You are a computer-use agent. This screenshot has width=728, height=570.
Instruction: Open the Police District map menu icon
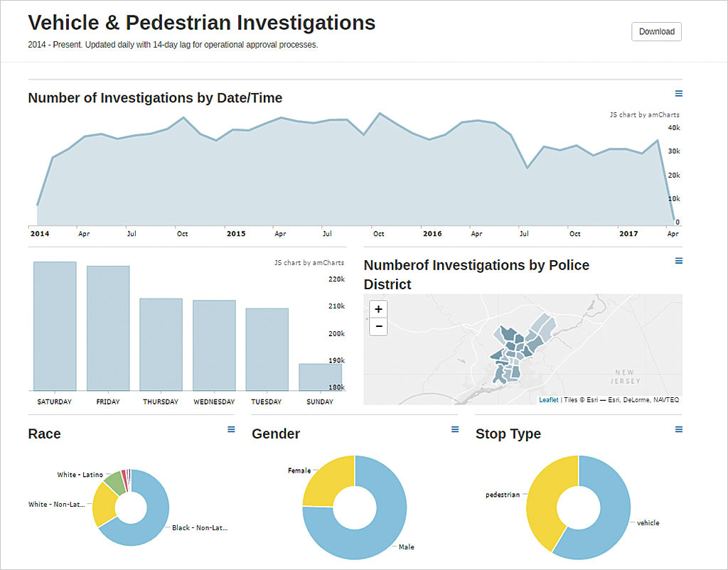tap(678, 261)
